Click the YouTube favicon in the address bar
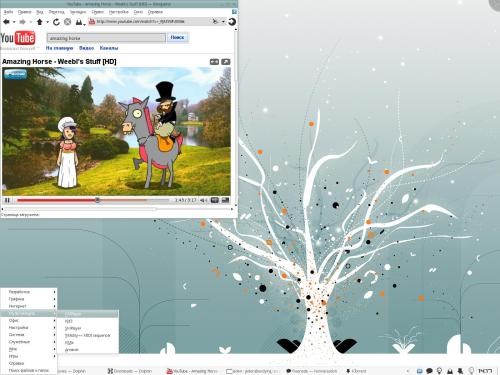Screen dimensions: 500x375 pyautogui.click(x=92, y=22)
